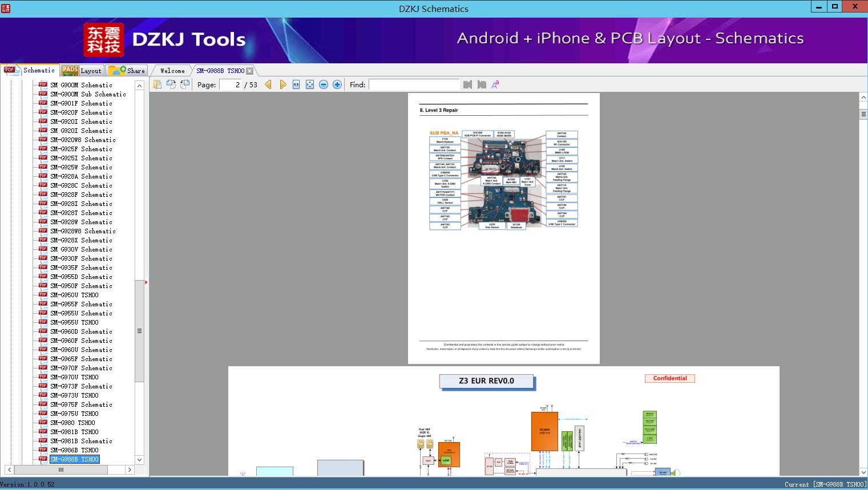Close the SM-G988B TSHOO tab
This screenshot has width=868, height=490.
[250, 71]
